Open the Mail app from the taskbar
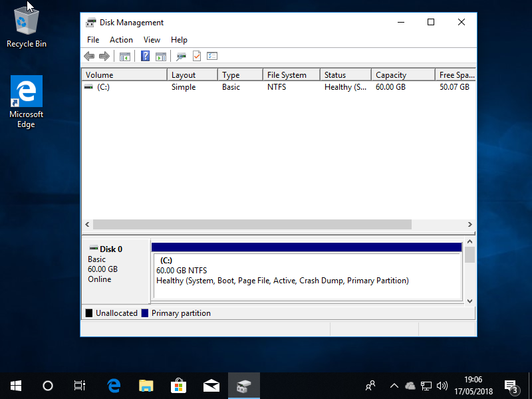 [x=211, y=386]
